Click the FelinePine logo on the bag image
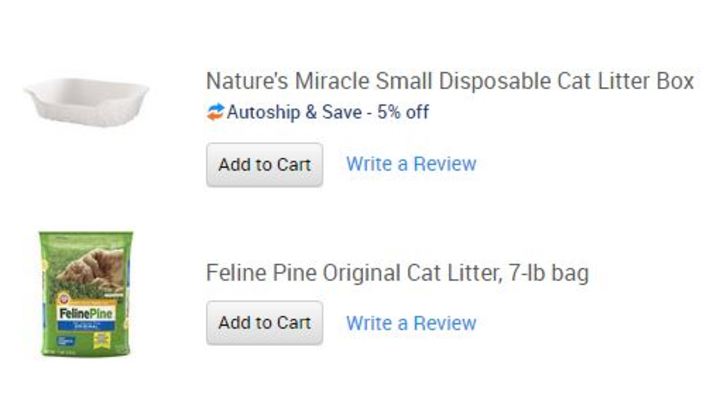The height and width of the screenshot is (395, 720). (x=86, y=314)
